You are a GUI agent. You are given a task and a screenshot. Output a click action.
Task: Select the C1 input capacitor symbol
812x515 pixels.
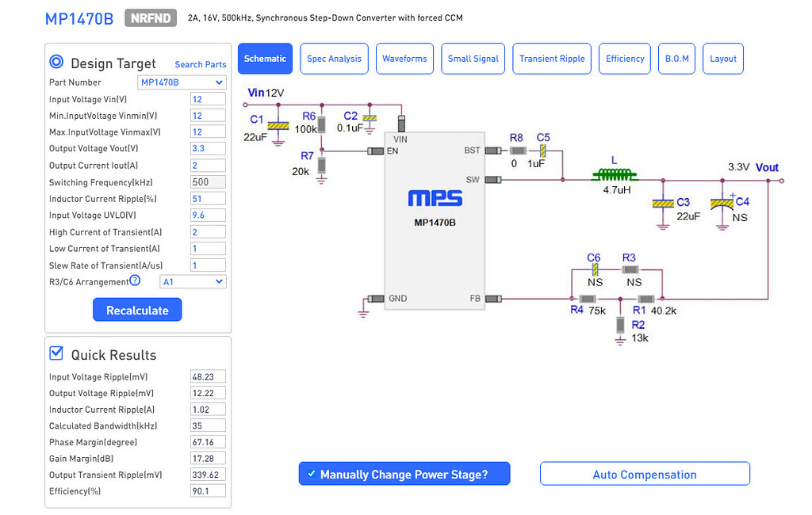pyautogui.click(x=276, y=125)
